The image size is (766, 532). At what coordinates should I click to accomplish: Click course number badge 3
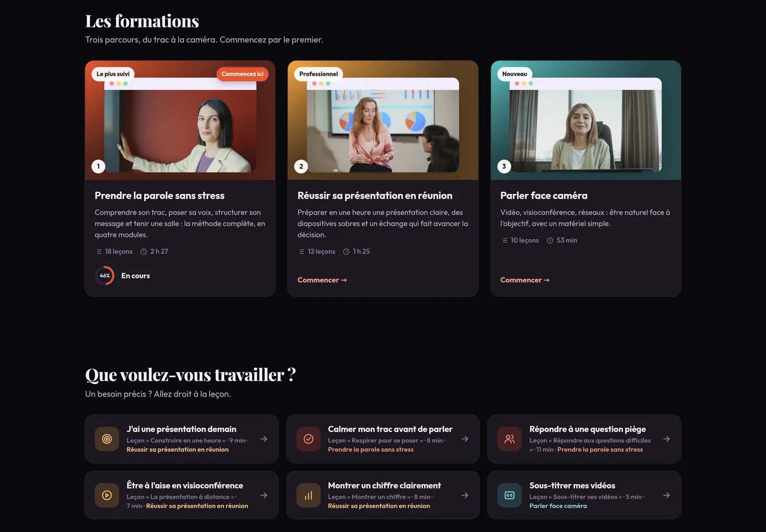pyautogui.click(x=504, y=167)
